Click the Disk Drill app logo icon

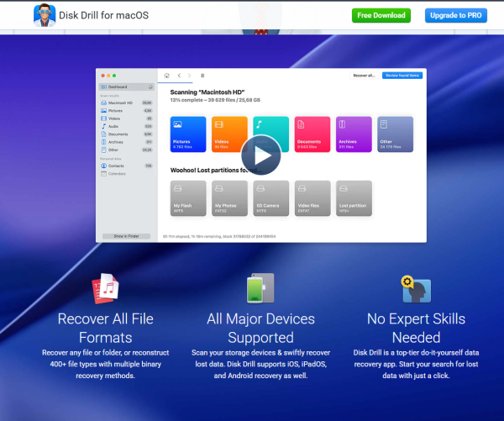point(45,15)
